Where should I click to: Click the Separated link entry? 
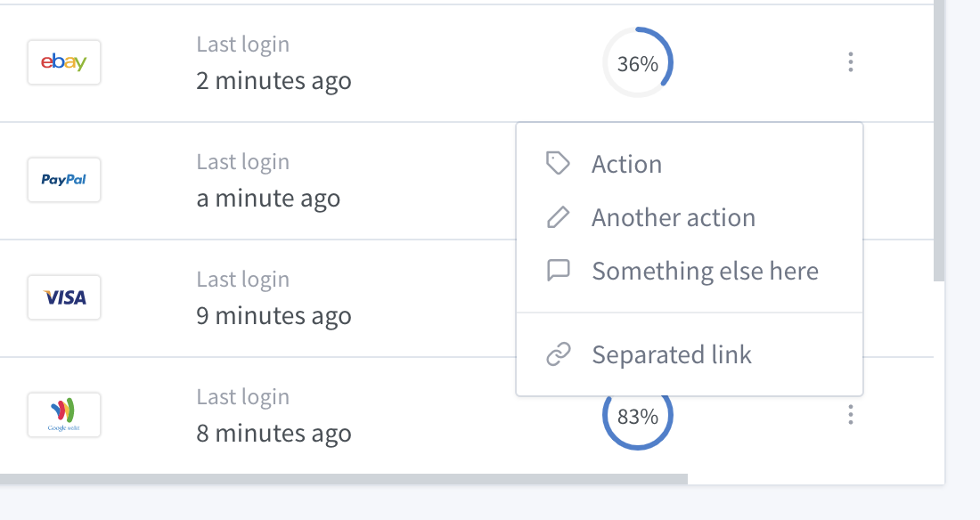(672, 354)
